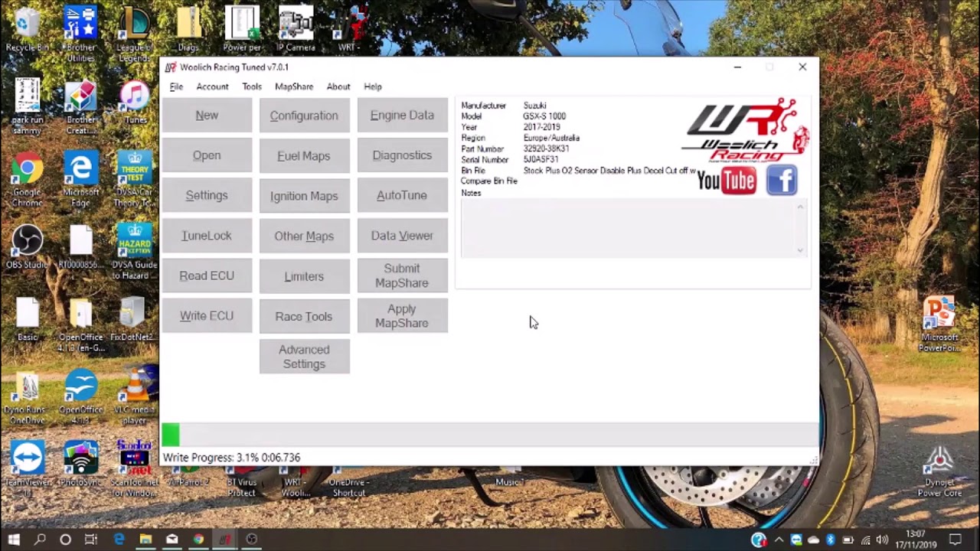Launch AutoTune

(x=402, y=195)
